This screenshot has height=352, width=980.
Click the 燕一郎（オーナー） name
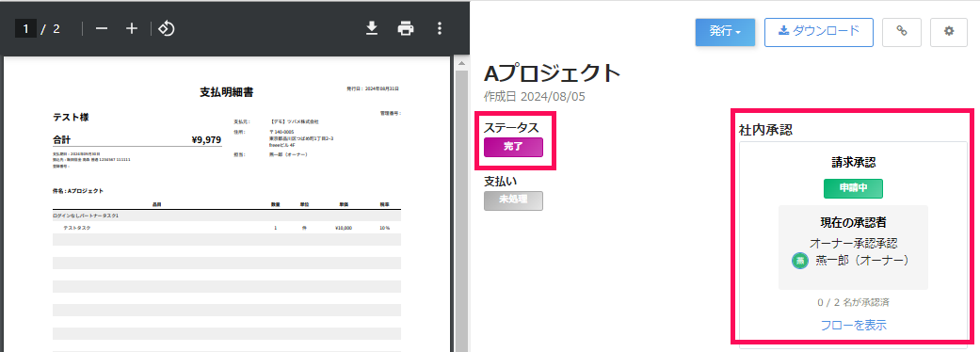coord(862,261)
